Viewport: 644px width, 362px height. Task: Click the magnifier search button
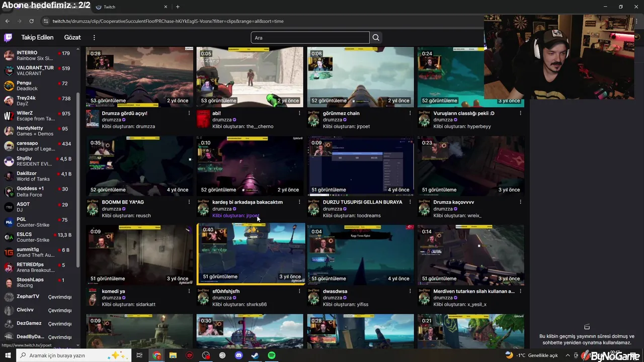coord(376,38)
